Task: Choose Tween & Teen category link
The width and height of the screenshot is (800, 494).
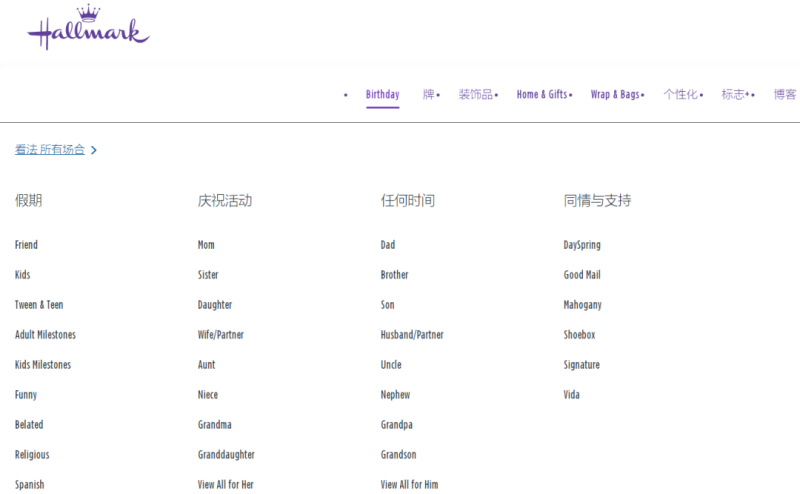Action: [x=39, y=305]
